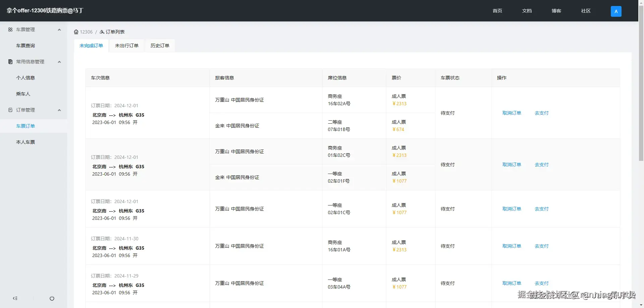The width and height of the screenshot is (644, 308).
Task: Switch to the 未出行订单 tab
Action: pos(127,46)
